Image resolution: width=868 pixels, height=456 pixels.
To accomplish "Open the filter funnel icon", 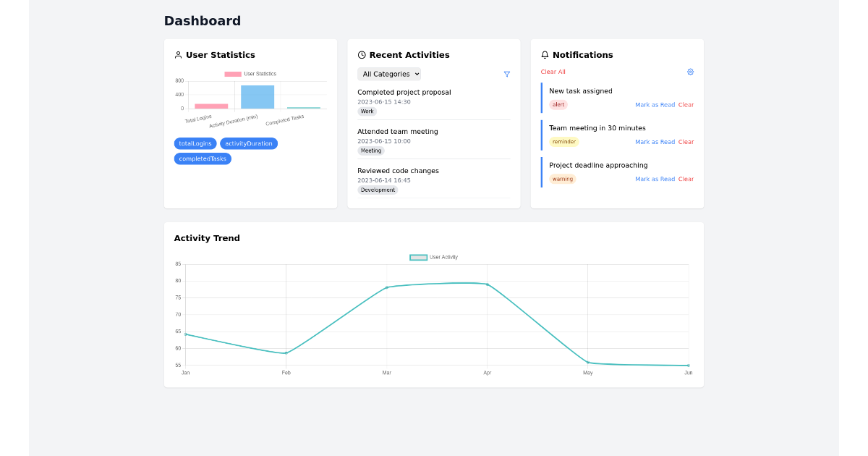I will [507, 74].
